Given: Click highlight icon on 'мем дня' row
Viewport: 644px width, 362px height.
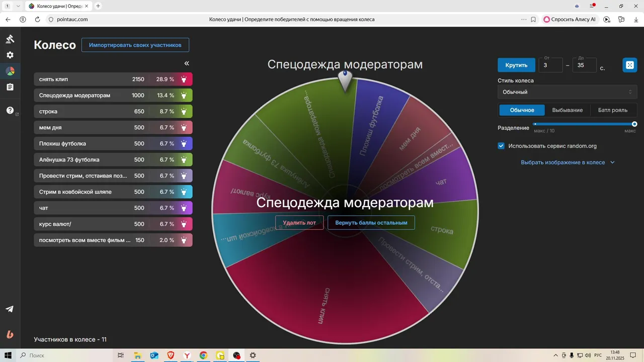Looking at the screenshot, I should pos(184,128).
